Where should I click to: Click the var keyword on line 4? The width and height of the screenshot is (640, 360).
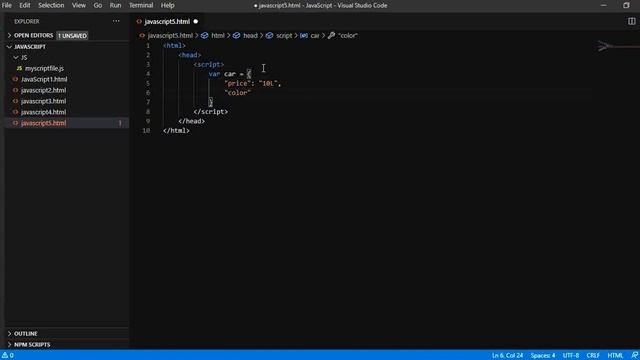214,74
